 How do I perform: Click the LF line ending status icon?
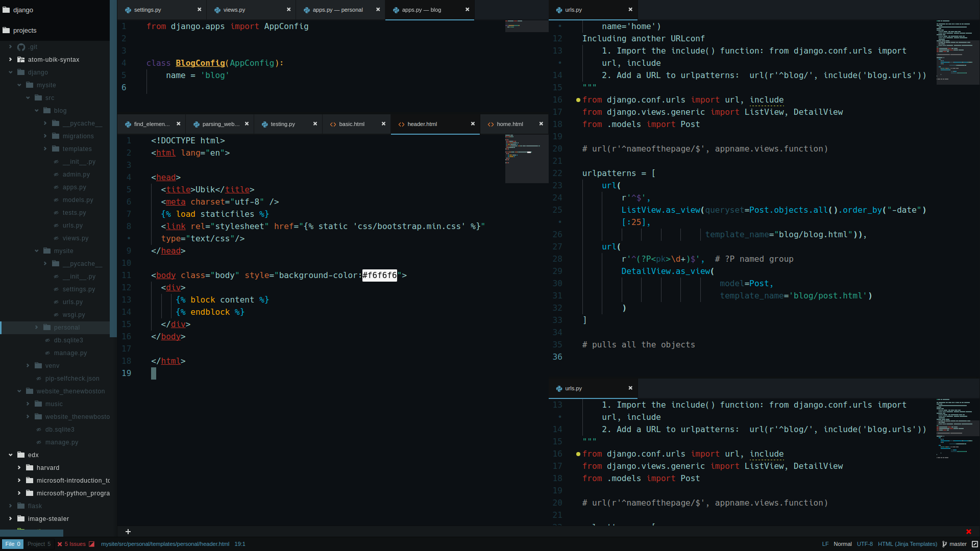click(x=826, y=543)
